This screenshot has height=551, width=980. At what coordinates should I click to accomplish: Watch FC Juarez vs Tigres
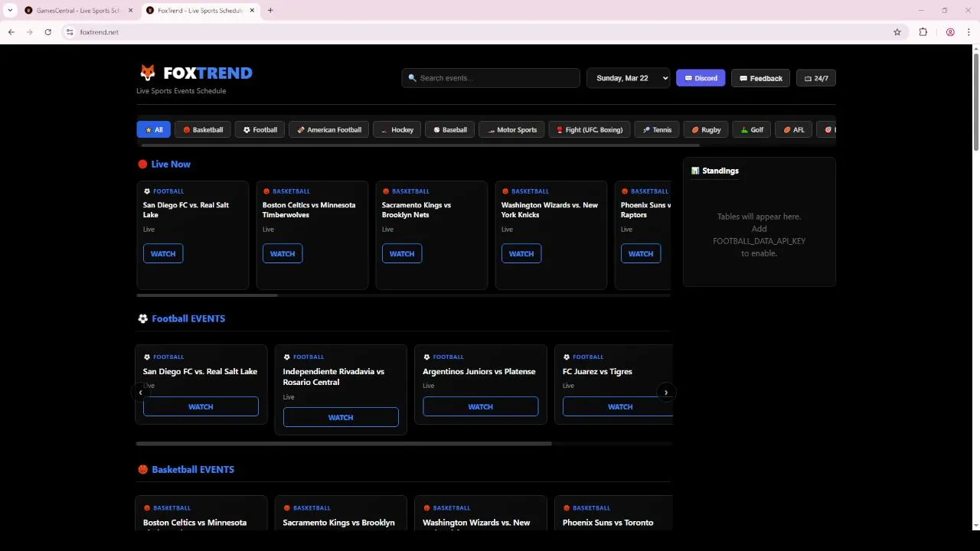pos(619,407)
